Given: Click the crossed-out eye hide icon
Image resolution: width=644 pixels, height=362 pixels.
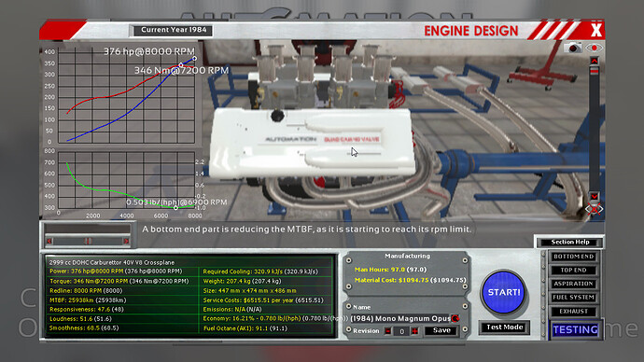Looking at the screenshot, I should pos(594,209).
